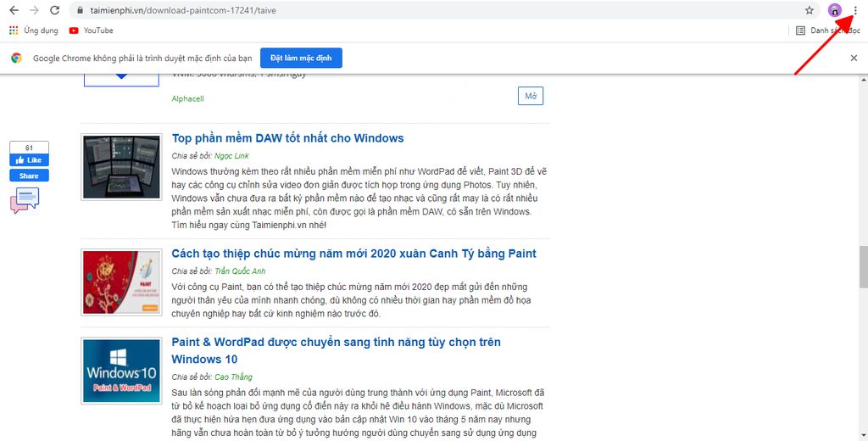Go back to the previous page
The width and height of the screenshot is (868, 441).
14,10
